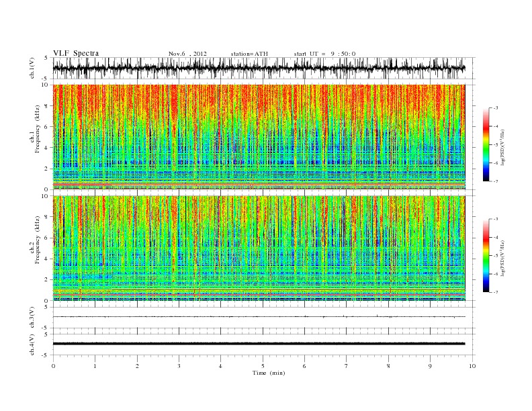Click the "VLF Spectra" plot title
532x411 pixels.
(76, 53)
